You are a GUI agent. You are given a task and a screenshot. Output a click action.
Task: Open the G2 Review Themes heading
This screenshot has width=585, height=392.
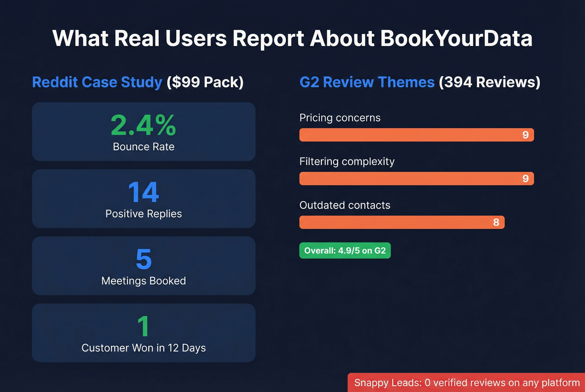[366, 82]
